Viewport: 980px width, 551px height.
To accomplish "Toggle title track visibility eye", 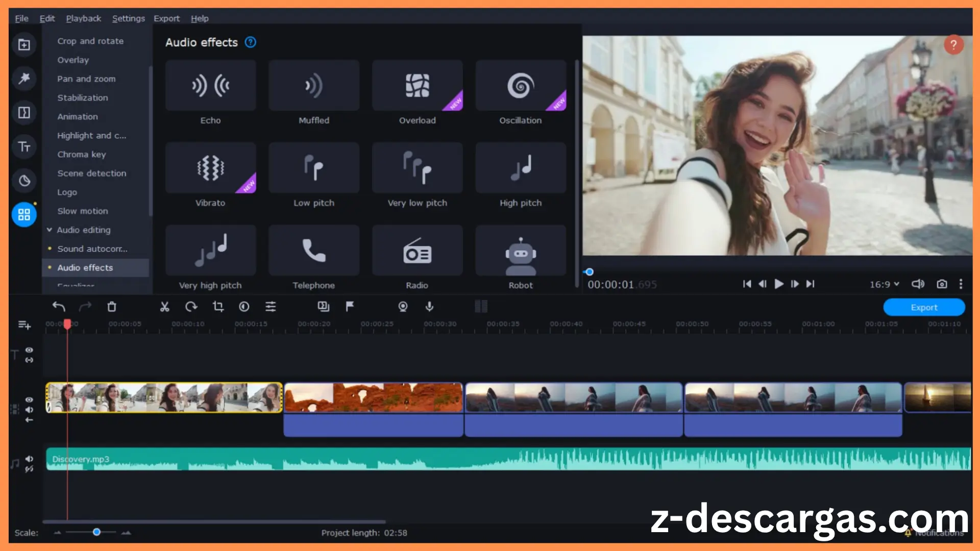I will point(29,350).
